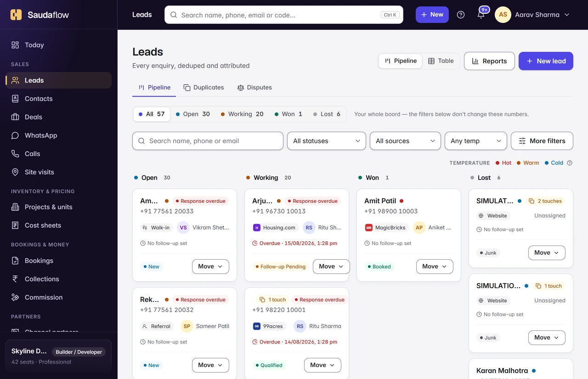Filter board by Lost 6
The width and height of the screenshot is (588, 379).
(327, 114)
